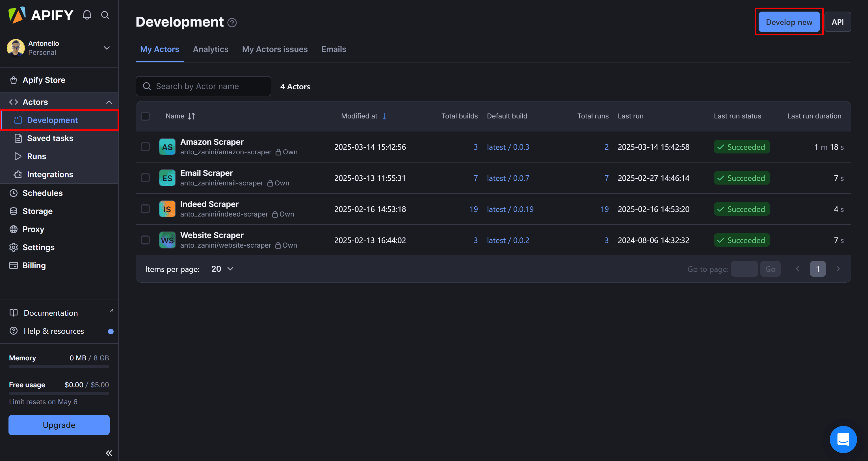Check the Website Scraper row checkbox
The width and height of the screenshot is (868, 461).
(145, 240)
